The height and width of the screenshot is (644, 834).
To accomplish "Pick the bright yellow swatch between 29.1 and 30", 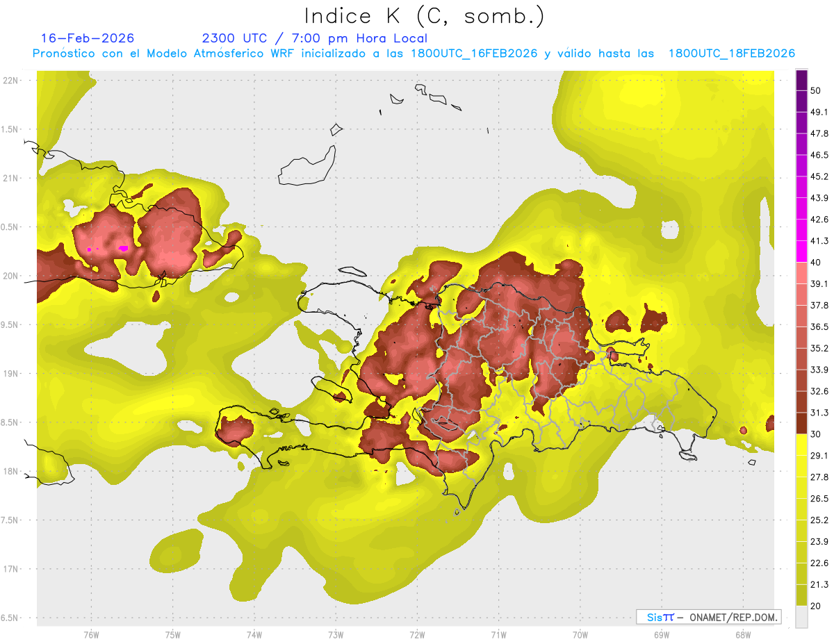I will (801, 445).
